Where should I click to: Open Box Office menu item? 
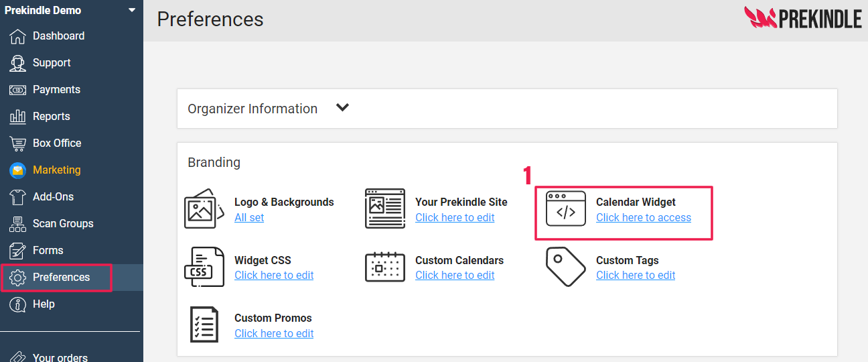point(57,143)
